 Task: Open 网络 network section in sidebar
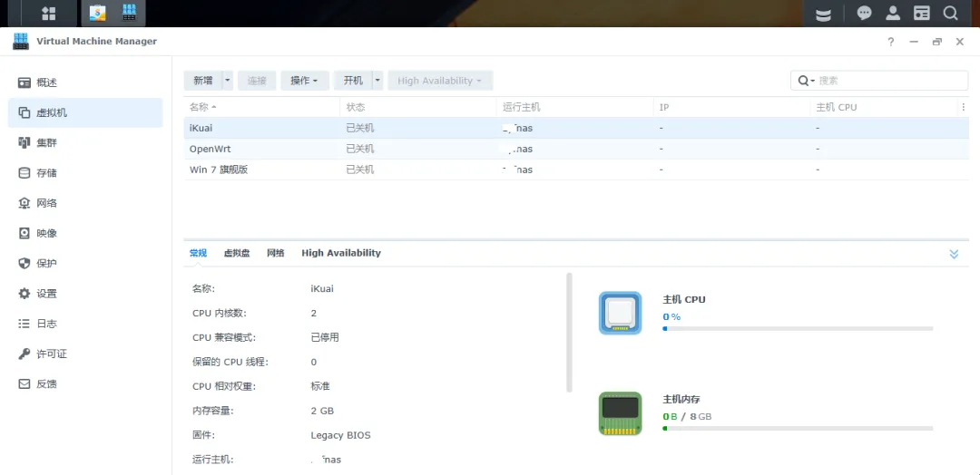pos(85,203)
